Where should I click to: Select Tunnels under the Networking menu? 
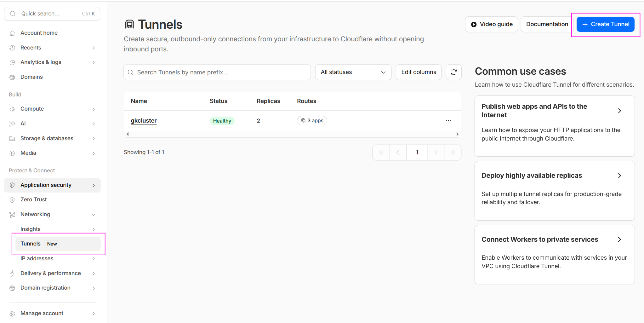(31, 243)
